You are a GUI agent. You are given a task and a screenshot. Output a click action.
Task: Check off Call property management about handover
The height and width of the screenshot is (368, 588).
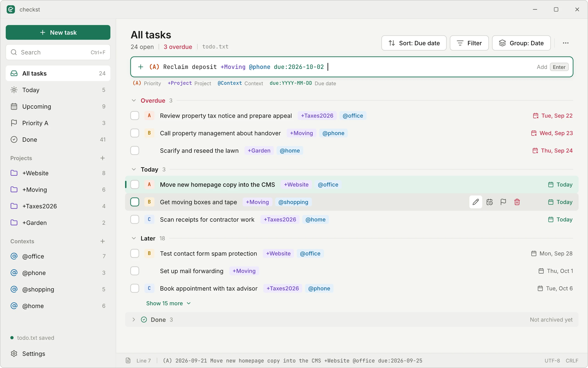coord(135,133)
